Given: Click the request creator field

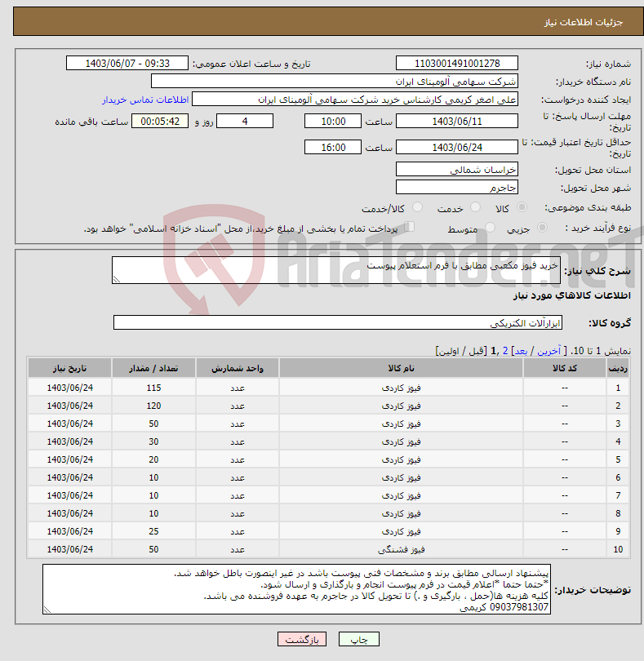Looking at the screenshot, I should coord(355,100).
